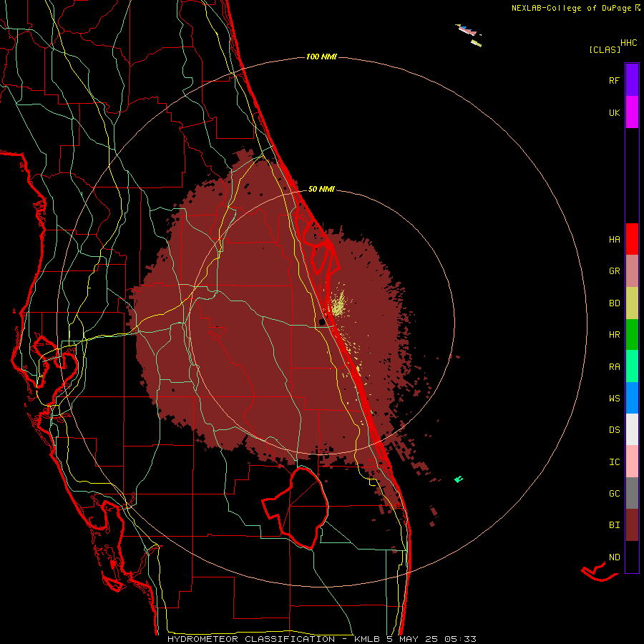Click the ND black legend swatch

[x=632, y=557]
